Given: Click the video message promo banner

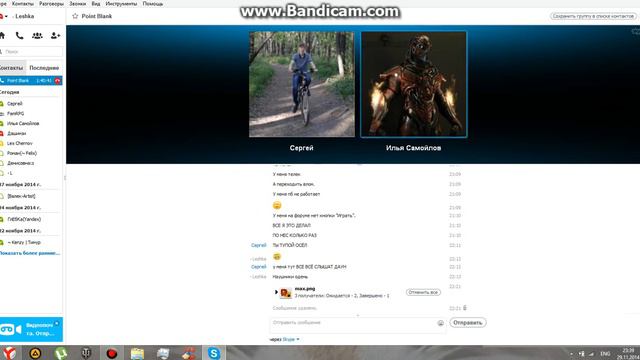Looking at the screenshot, I should click(x=31, y=329).
